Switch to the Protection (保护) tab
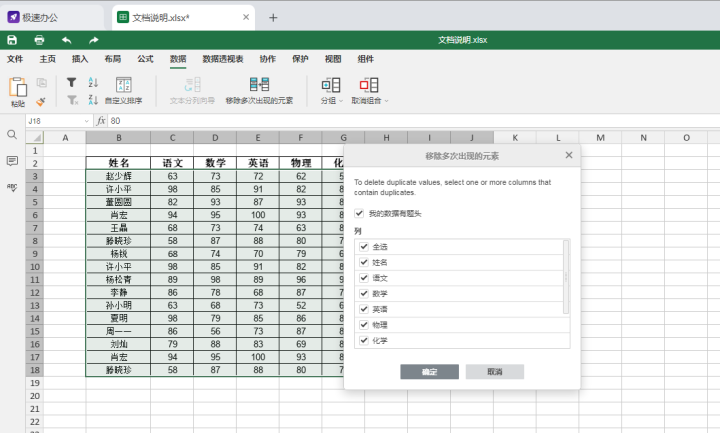Image resolution: width=720 pixels, height=433 pixels. [300, 59]
